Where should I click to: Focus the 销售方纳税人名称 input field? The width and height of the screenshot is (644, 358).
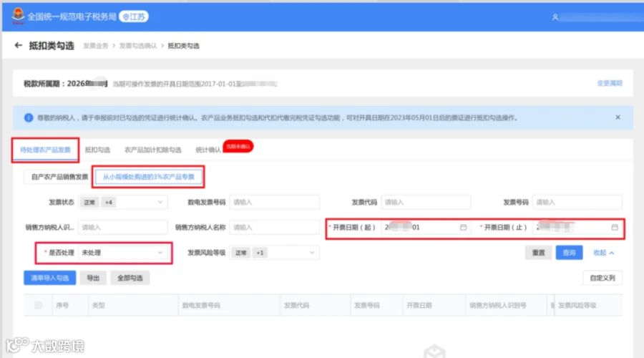coord(274,227)
